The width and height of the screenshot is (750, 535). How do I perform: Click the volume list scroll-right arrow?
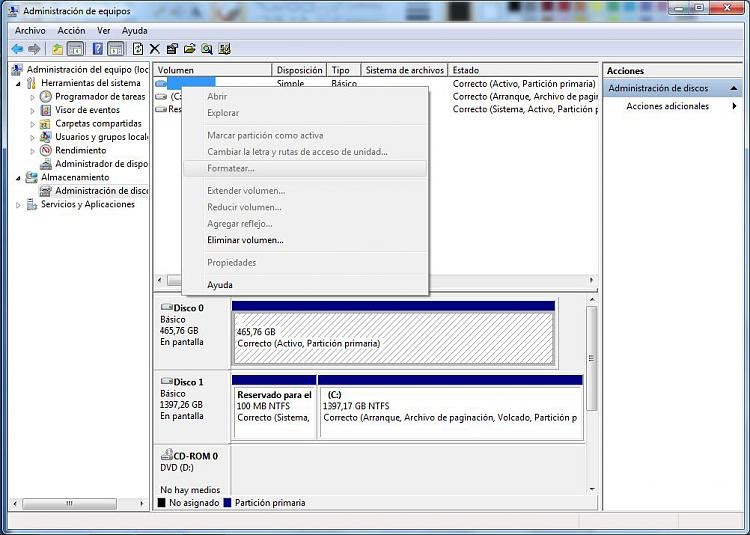pos(592,280)
